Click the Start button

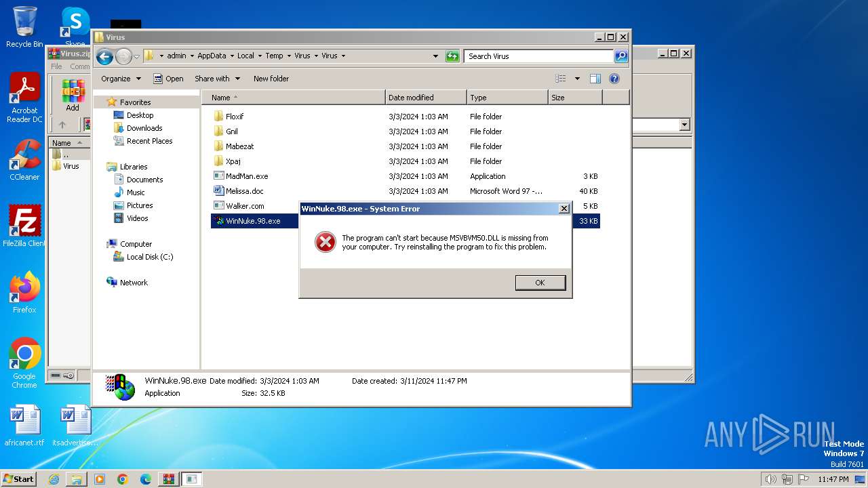[x=19, y=479]
